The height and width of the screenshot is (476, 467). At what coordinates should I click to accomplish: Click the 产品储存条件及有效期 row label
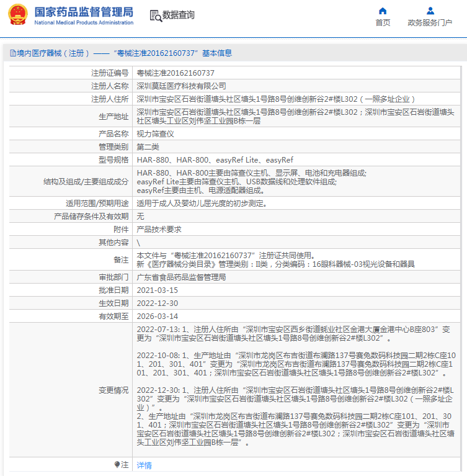pyautogui.click(x=91, y=217)
